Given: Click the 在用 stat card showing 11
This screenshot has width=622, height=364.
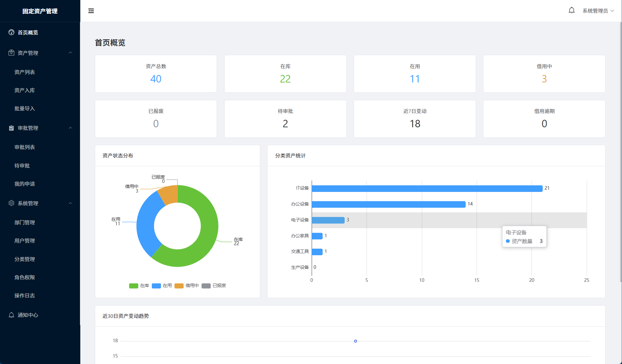Looking at the screenshot, I should coord(415,74).
